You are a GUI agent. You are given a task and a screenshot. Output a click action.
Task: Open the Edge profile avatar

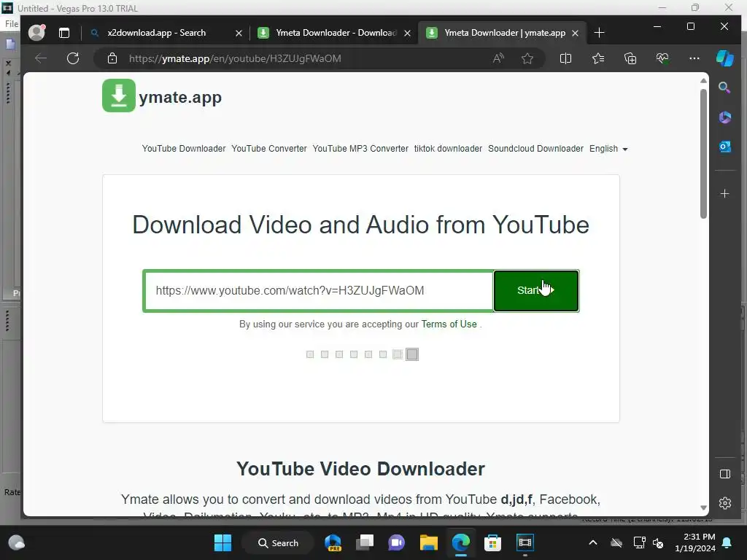(36, 32)
